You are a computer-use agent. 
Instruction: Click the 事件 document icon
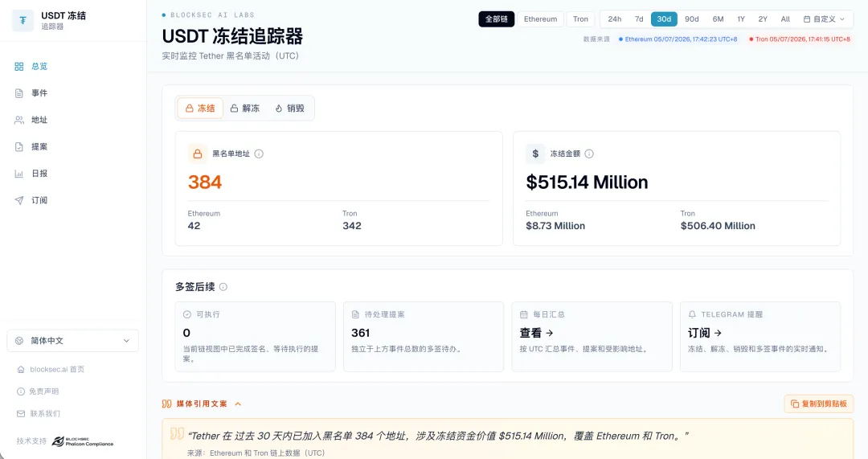coord(18,93)
